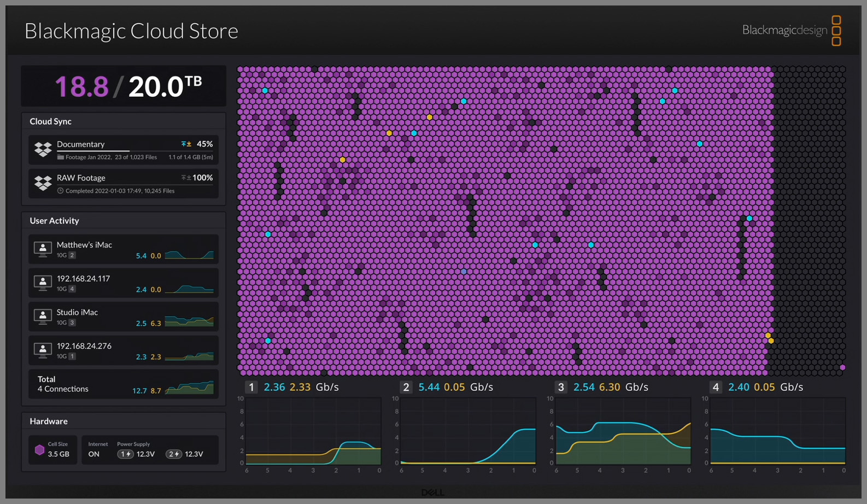
Task: Click the 3.5 GB cell size value
Action: click(x=58, y=454)
